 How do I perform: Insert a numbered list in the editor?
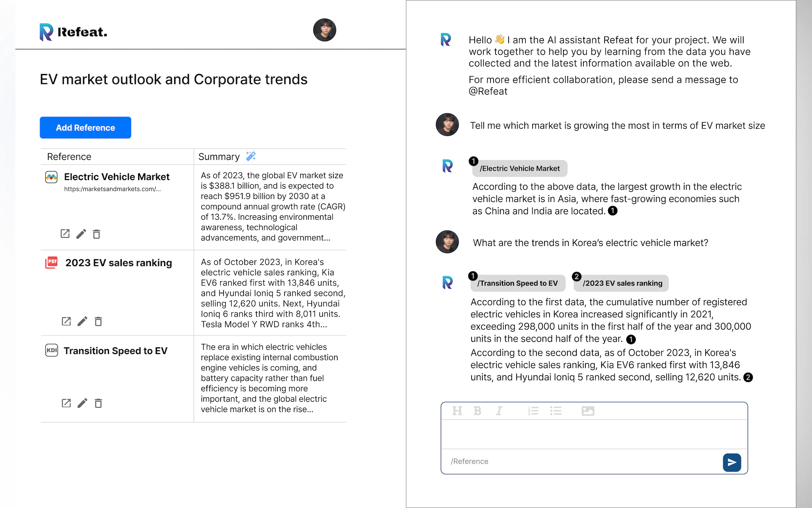533,411
